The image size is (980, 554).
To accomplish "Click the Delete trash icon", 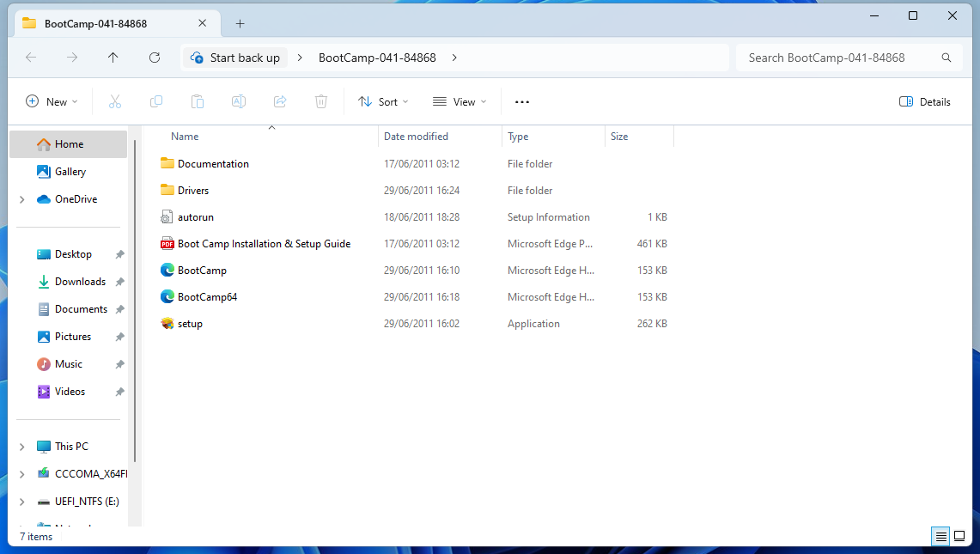I will pos(321,102).
